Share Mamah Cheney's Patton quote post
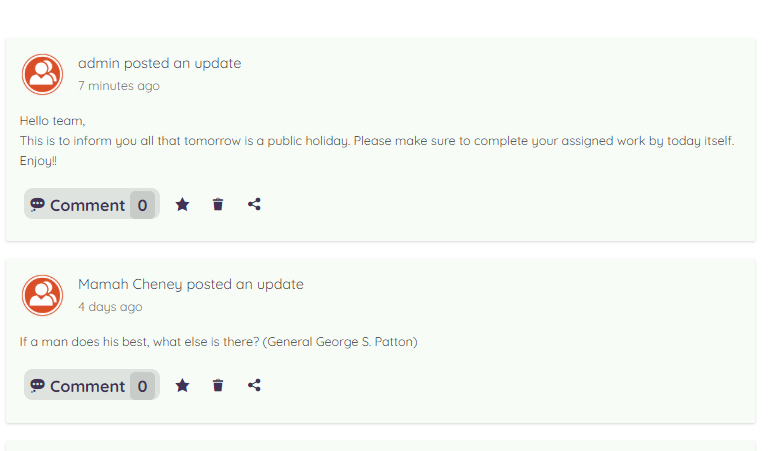 254,385
